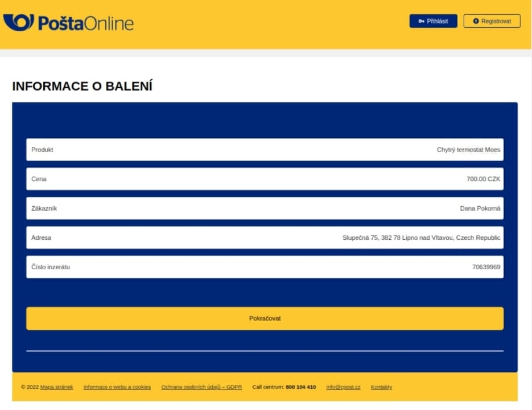Click the info@cpost.cz email link
Viewport: 532px width, 410px height.
pyautogui.click(x=343, y=387)
